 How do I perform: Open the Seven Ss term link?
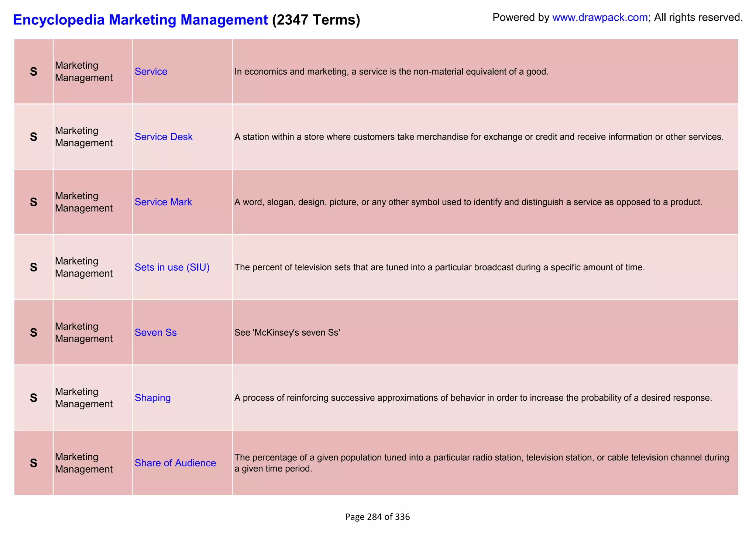click(x=155, y=333)
